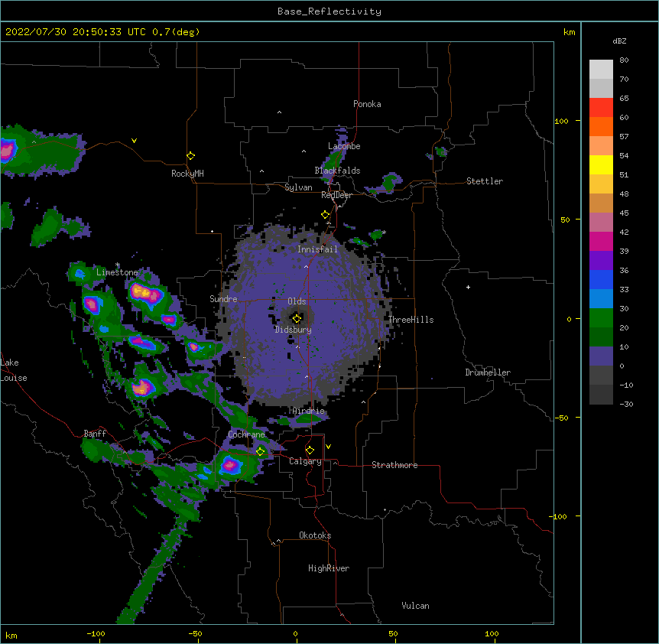Click the Base_Reflectivity title
This screenshot has width=659, height=644.
(329, 11)
